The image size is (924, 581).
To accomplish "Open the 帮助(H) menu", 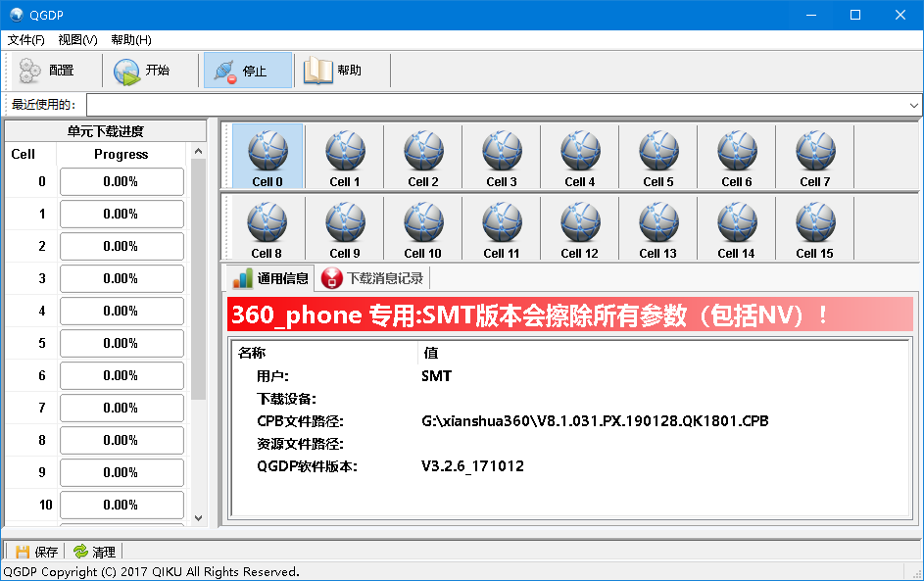I will [131, 39].
